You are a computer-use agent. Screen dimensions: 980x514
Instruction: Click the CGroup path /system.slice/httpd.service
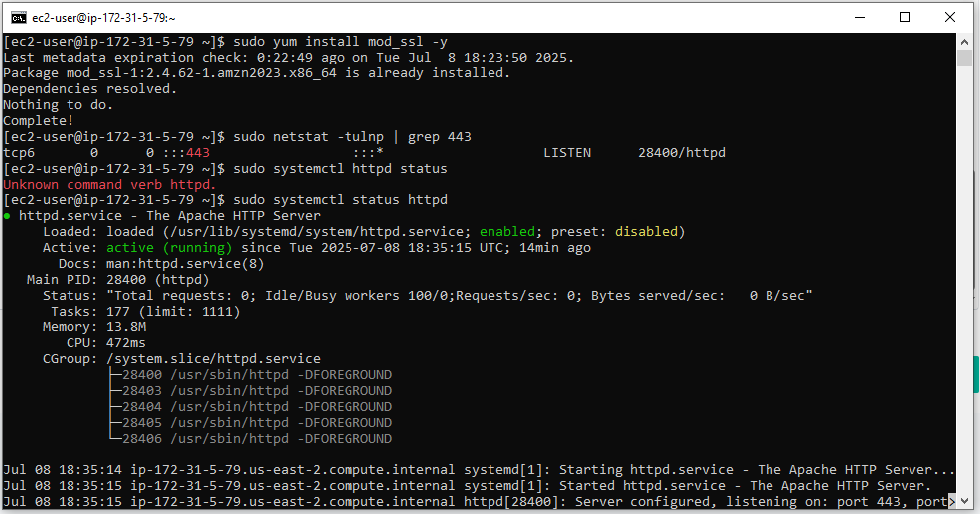[x=213, y=359]
